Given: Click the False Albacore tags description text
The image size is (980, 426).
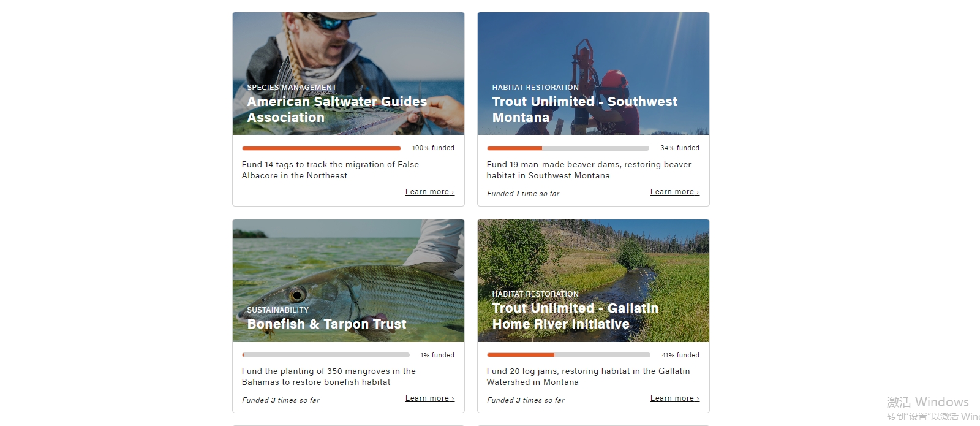Looking at the screenshot, I should [330, 170].
